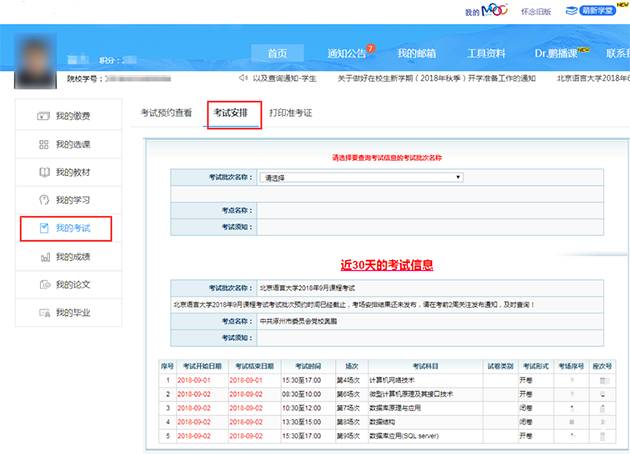Click the 我的论文 thesis icon in sidebar
Screen dimensions: 630x454
point(43,285)
